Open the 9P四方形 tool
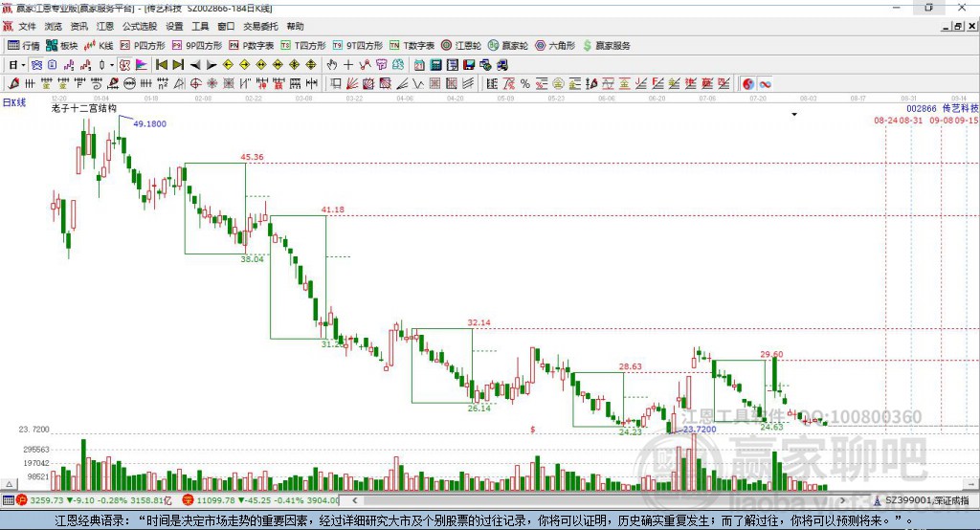The image size is (980, 530). point(197,46)
